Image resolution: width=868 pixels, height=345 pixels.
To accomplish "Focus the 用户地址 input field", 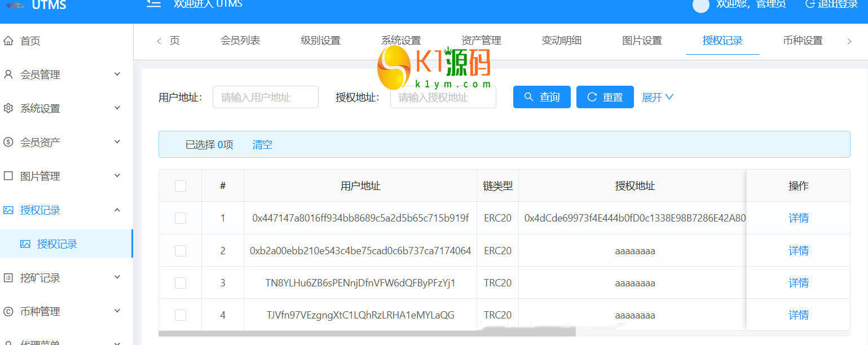I will tap(266, 97).
